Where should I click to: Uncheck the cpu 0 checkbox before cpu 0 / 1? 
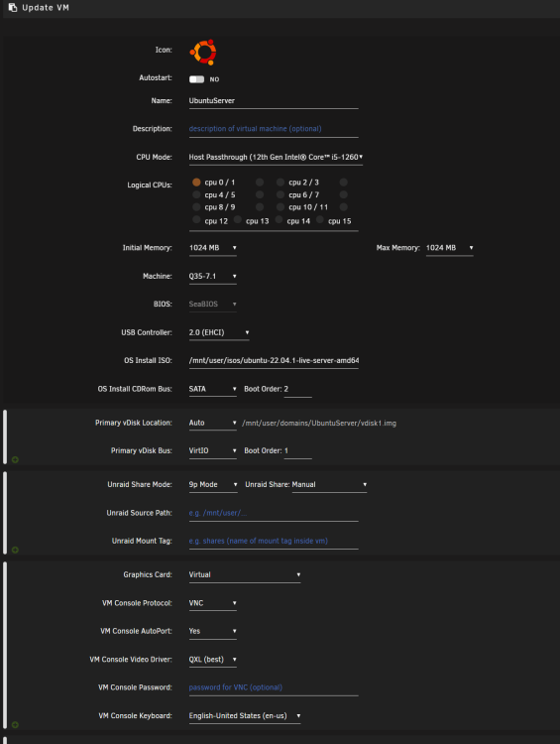point(196,183)
